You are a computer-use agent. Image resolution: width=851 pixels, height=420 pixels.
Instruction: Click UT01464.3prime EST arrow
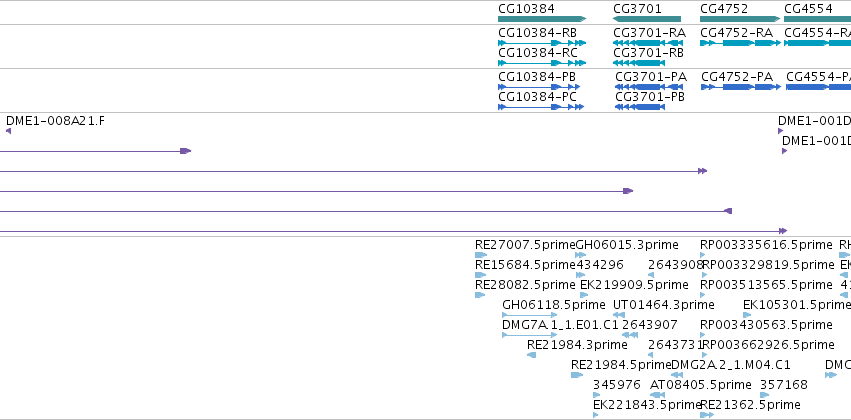(x=619, y=315)
